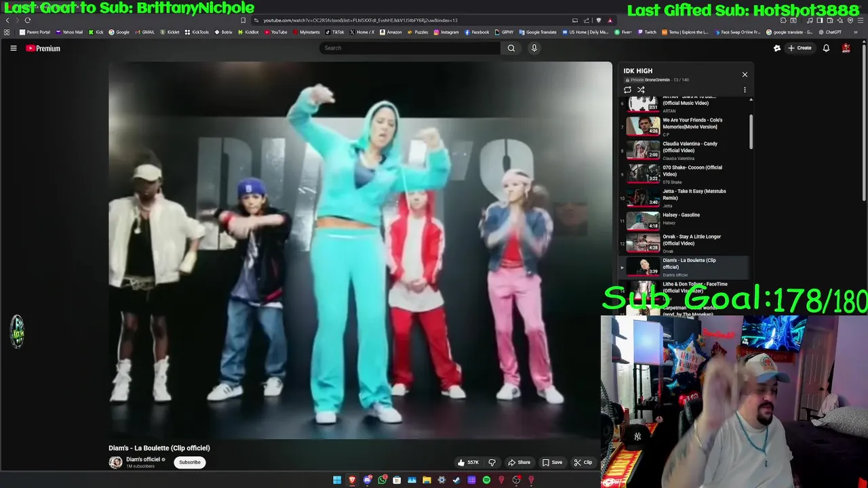868x488 pixels.
Task: Toggle playlist loop for IDK HIGH
Action: click(627, 89)
